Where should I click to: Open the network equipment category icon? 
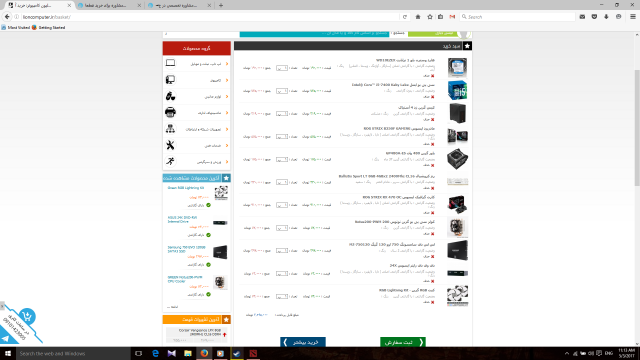(170, 129)
